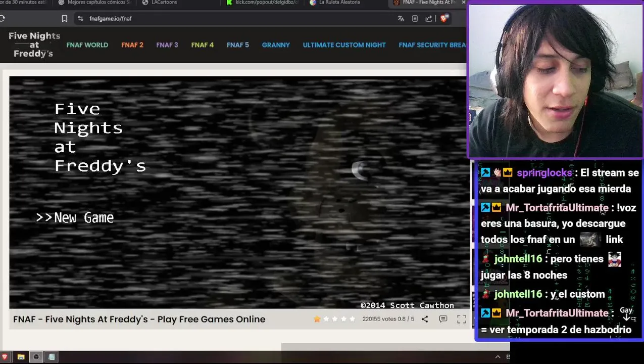Switch to the kick.com popout tab
The height and width of the screenshot is (364, 644).
click(263, 3)
